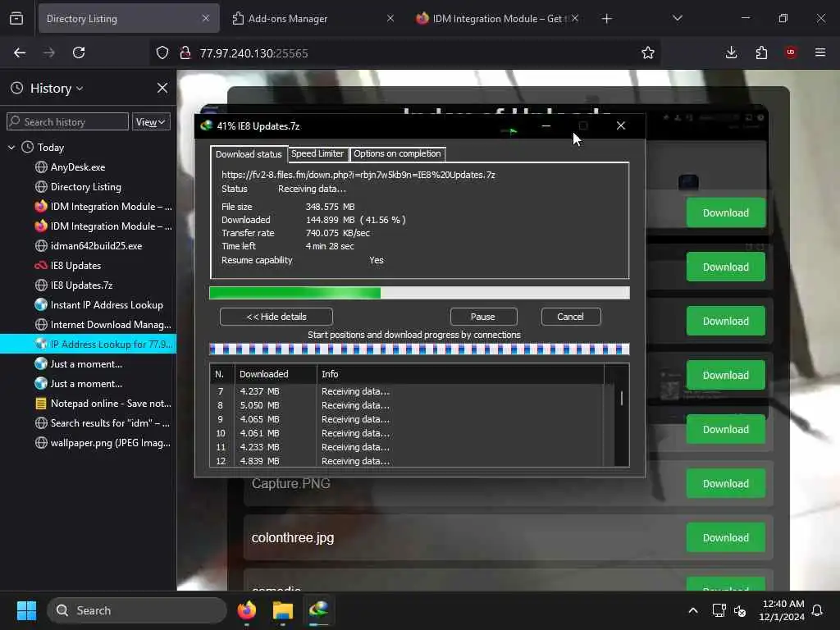The image size is (840, 630).
Task: Click the connections progress segment bar
Action: pos(419,349)
